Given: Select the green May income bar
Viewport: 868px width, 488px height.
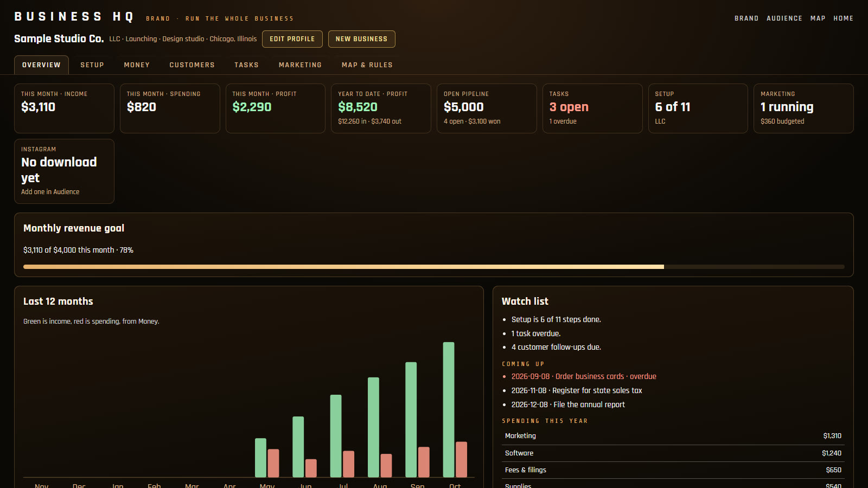Looking at the screenshot, I should 260,458.
